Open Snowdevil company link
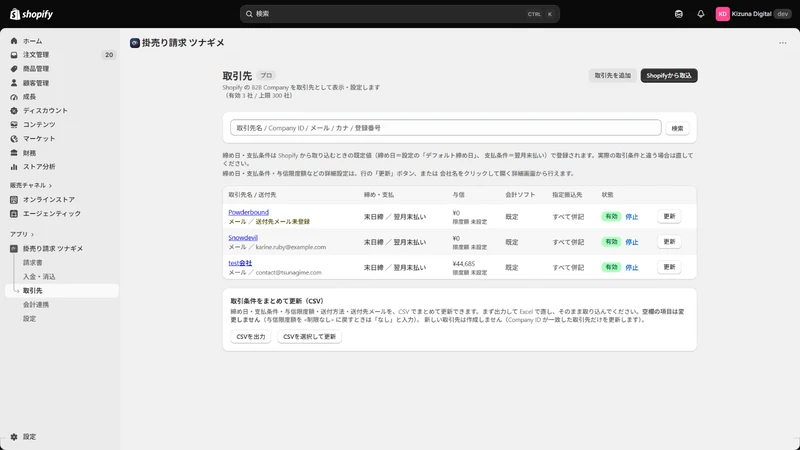 (243, 238)
